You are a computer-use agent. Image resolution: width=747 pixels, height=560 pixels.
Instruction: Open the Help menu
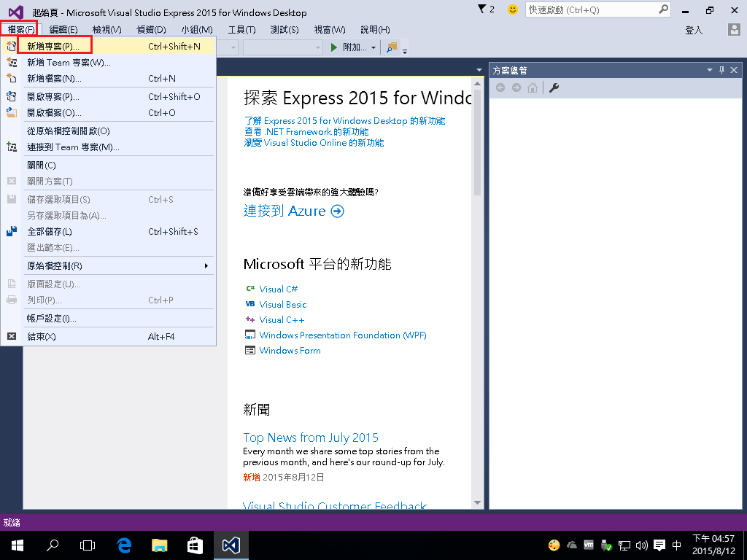point(375,29)
